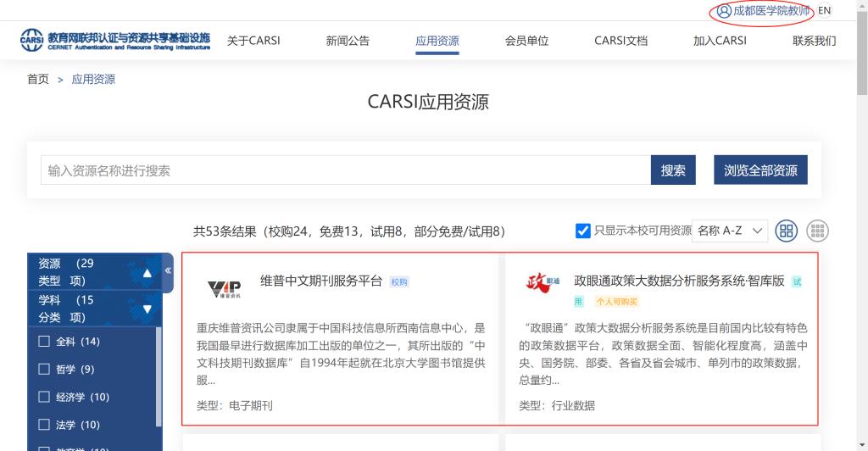Switch to the compact grid view icon
Viewport: 868px width, 451px height.
[x=818, y=231]
